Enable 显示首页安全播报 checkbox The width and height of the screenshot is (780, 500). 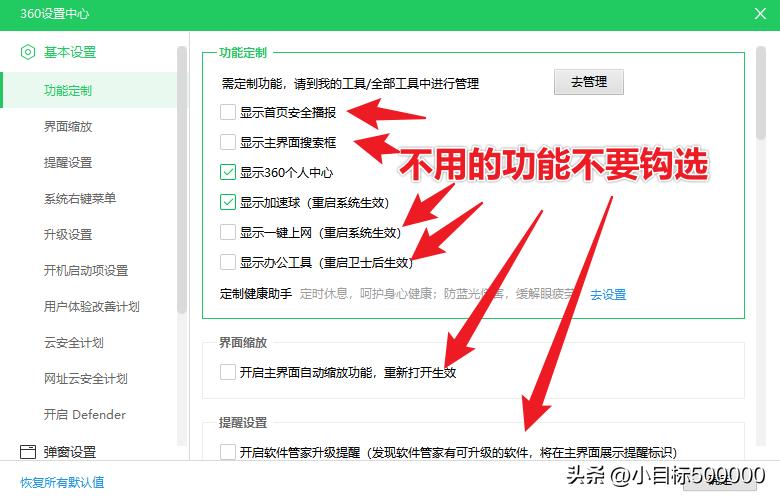coord(228,112)
